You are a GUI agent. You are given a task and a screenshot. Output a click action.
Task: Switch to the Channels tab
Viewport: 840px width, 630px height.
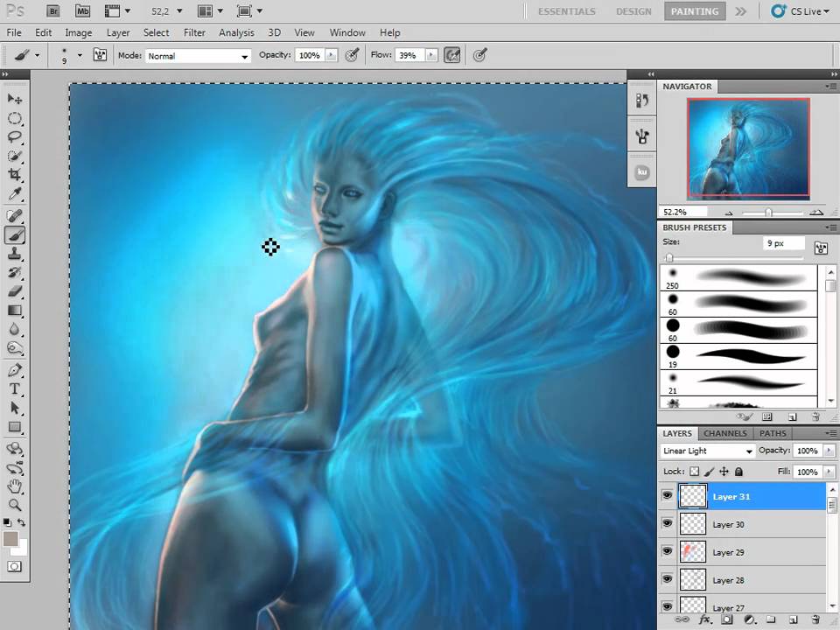[724, 433]
